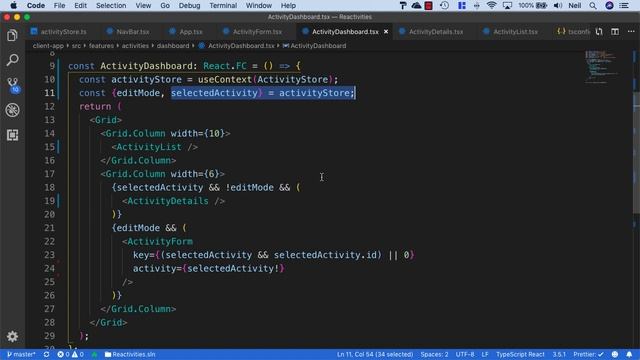
Task: Open the Help menu
Action: (x=288, y=5)
